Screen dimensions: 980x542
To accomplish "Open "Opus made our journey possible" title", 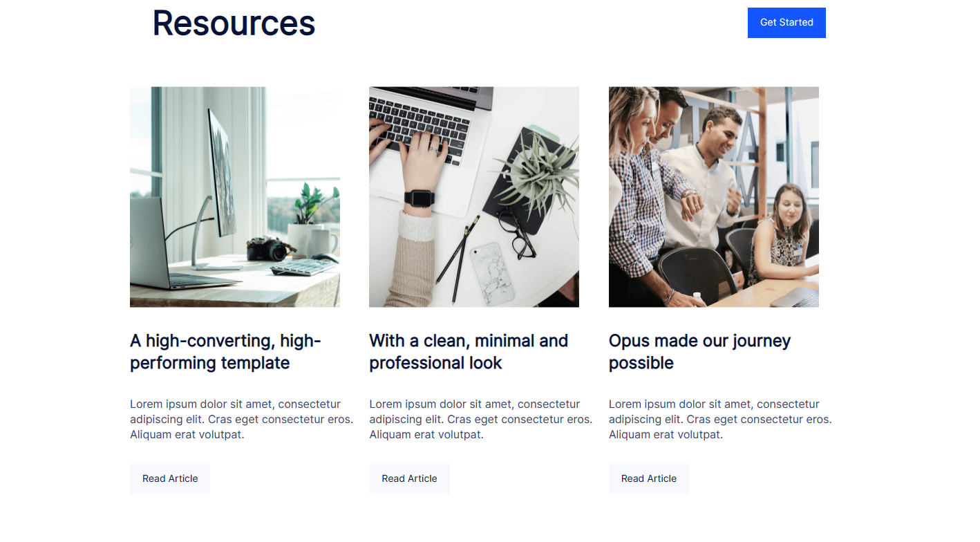I will point(699,352).
